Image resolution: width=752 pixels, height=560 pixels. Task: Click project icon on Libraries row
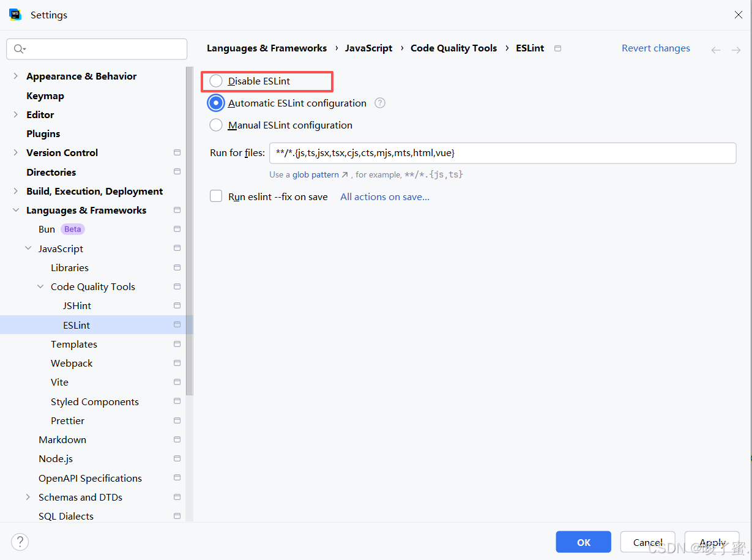click(x=177, y=267)
